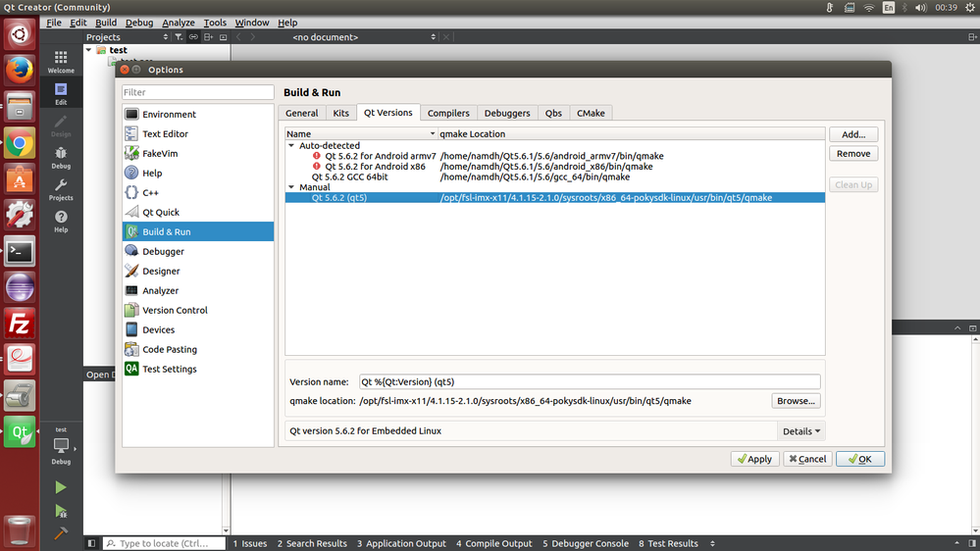Open the Analyze menu
The image size is (980, 551).
point(179,23)
